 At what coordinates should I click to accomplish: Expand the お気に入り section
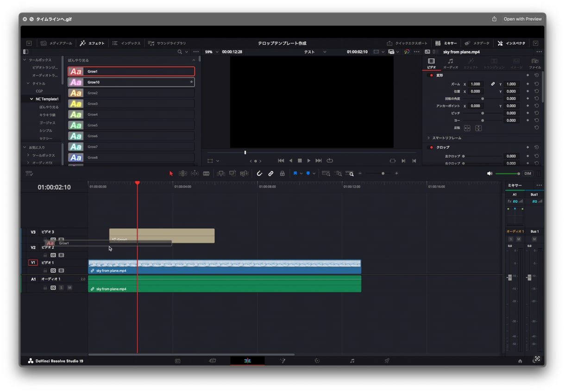pyautogui.click(x=25, y=147)
